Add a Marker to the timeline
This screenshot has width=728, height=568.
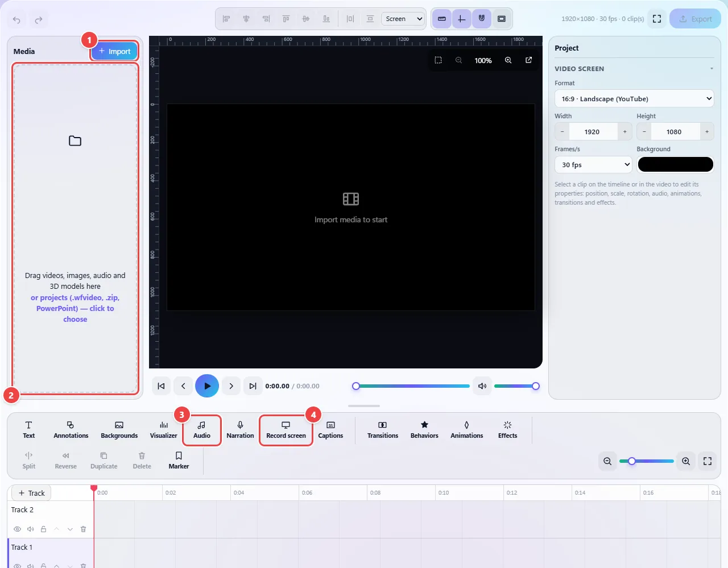point(179,461)
